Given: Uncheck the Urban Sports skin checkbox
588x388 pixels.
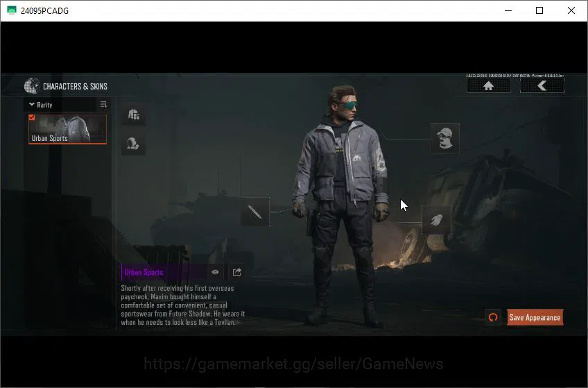Looking at the screenshot, I should 32,117.
